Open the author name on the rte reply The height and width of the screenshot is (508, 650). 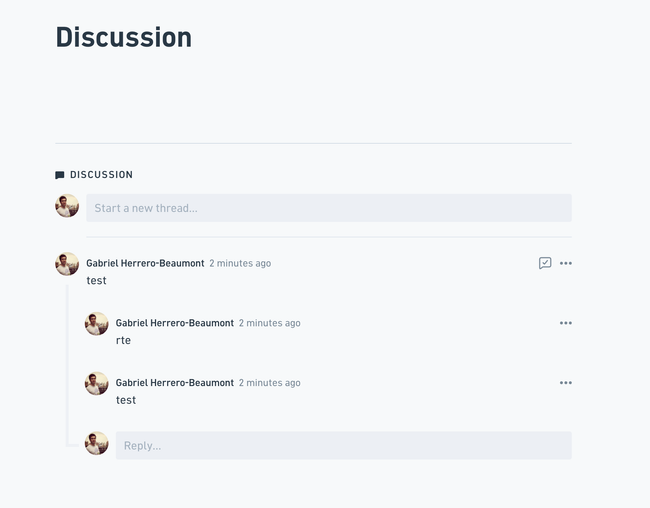click(x=175, y=323)
